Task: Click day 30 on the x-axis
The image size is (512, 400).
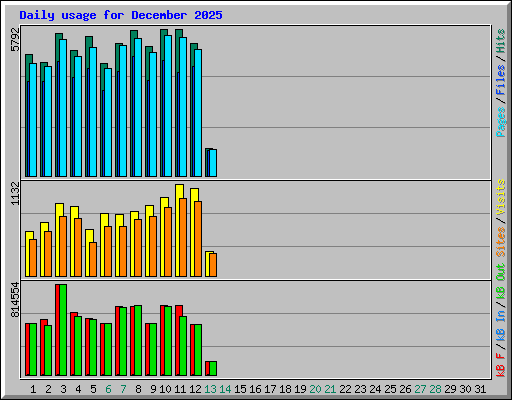Action: coord(465,389)
